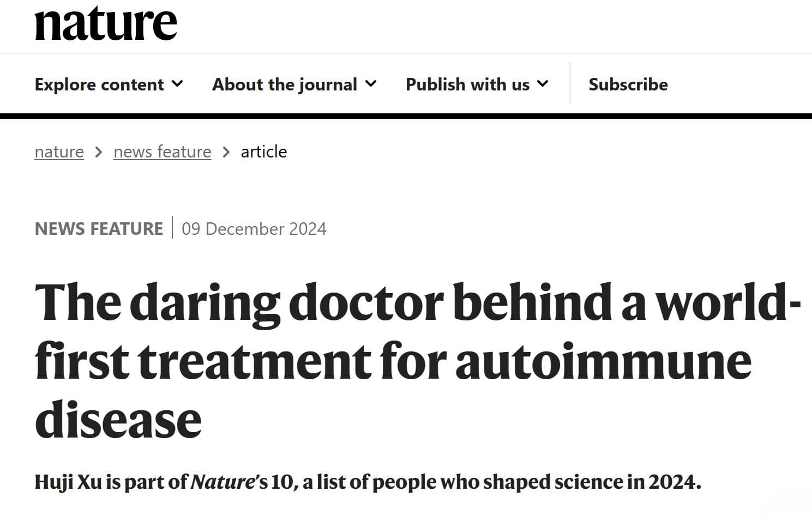Click the arrow between nature and news feature
Viewport: 812px width, 516px height.
99,152
